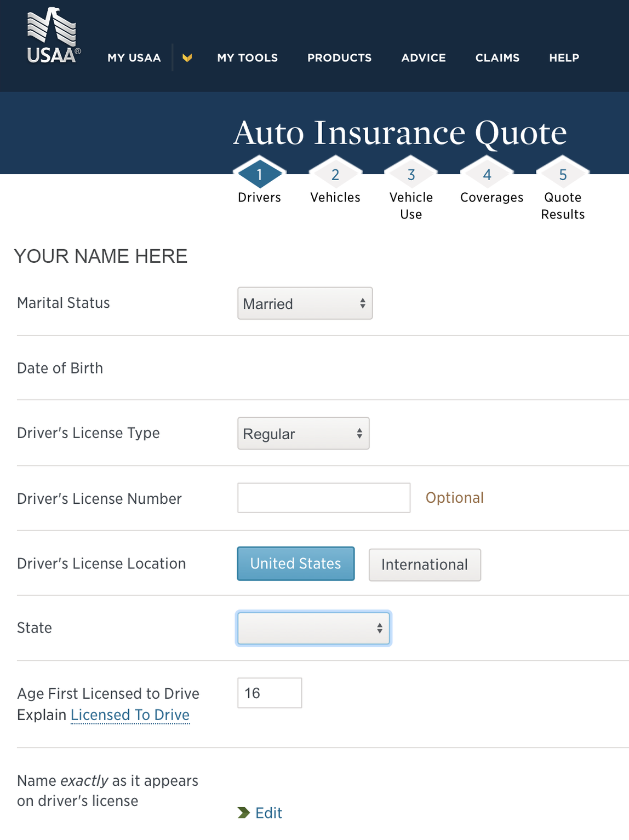This screenshot has width=629, height=840.
Task: Click the highlighted step 1 progress marker
Action: tap(259, 175)
